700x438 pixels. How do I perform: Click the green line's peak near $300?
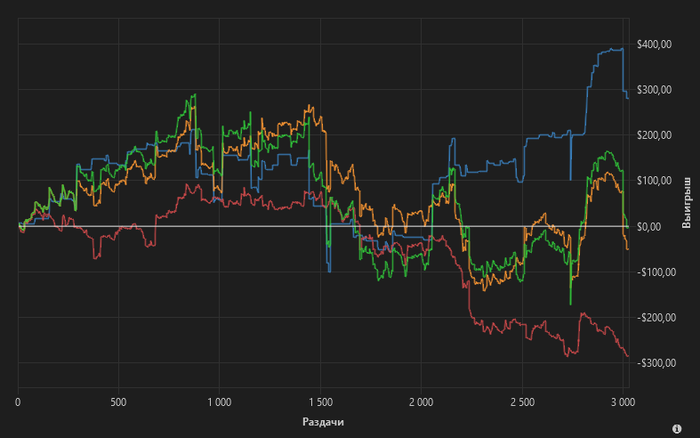tap(195, 95)
